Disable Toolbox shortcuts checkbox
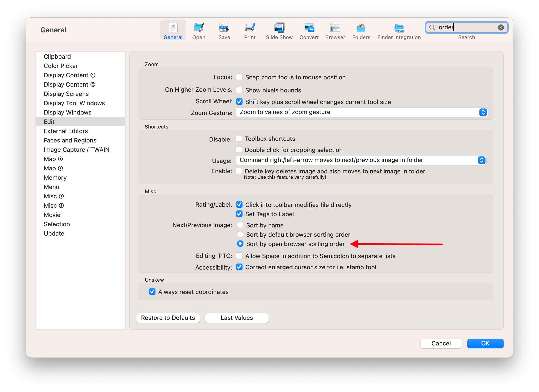539x392 pixels. coord(239,138)
